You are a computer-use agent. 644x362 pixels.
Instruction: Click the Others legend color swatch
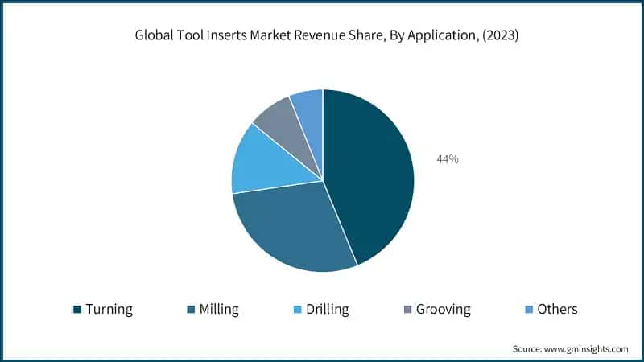[x=530, y=310]
